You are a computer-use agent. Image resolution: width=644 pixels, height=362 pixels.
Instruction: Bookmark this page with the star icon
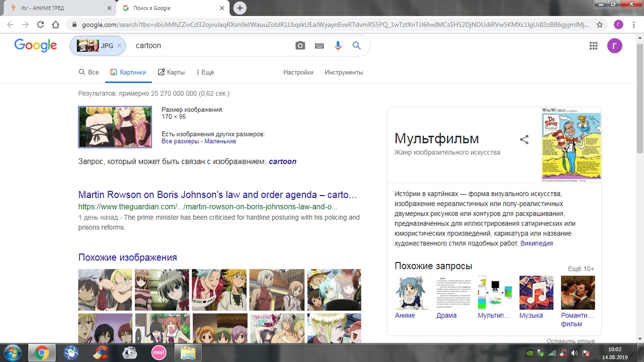[x=600, y=25]
